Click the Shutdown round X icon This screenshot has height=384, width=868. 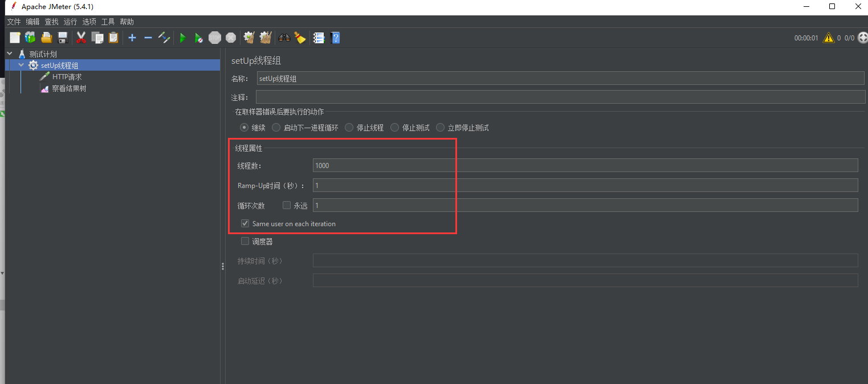tap(230, 38)
